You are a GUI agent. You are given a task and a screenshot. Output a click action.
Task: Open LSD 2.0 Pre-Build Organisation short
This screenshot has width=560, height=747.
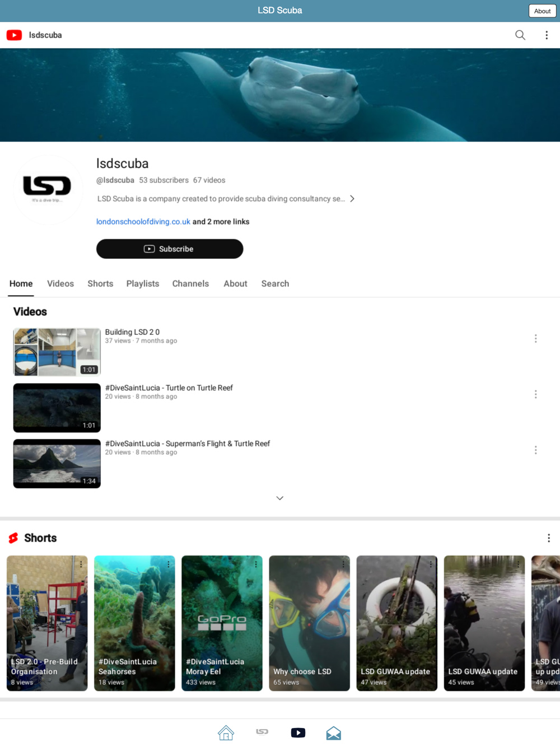point(47,623)
